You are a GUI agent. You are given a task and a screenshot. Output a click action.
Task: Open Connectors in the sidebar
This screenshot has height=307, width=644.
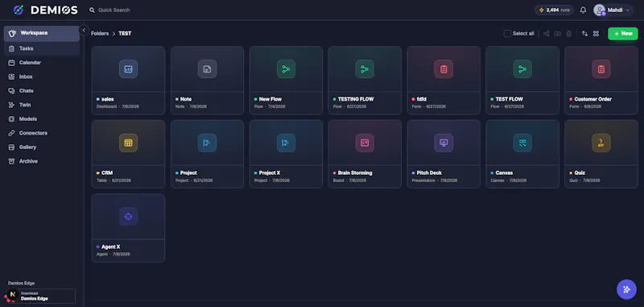(42, 133)
